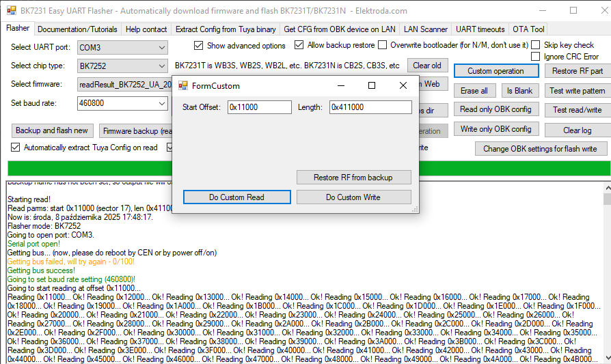This screenshot has height=364, width=611.
Task: Click the Length input field
Action: 370,107
